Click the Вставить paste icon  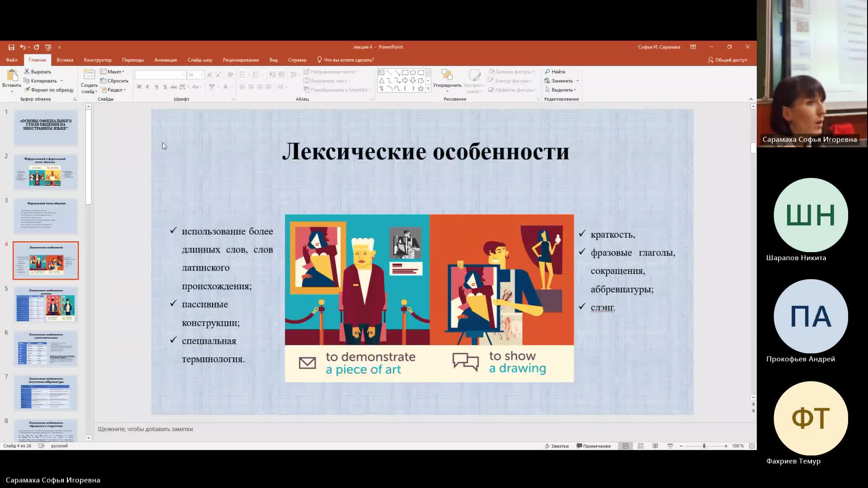pos(12,76)
